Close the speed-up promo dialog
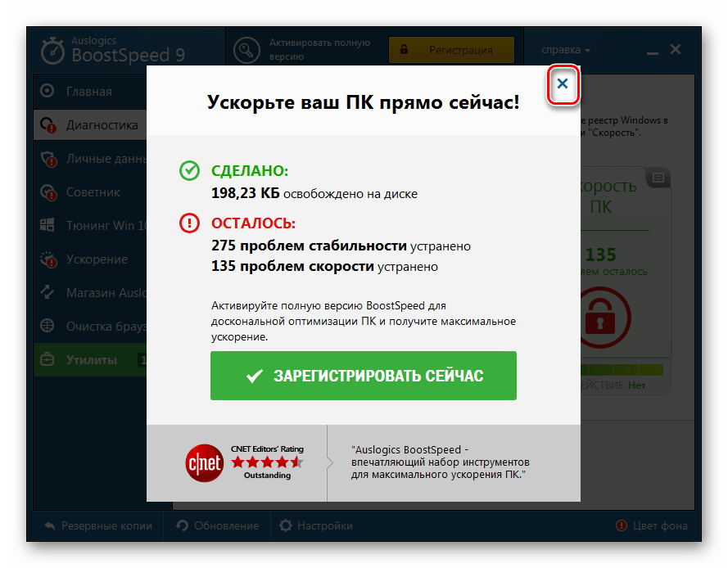This screenshot has height=568, width=728. tap(563, 84)
